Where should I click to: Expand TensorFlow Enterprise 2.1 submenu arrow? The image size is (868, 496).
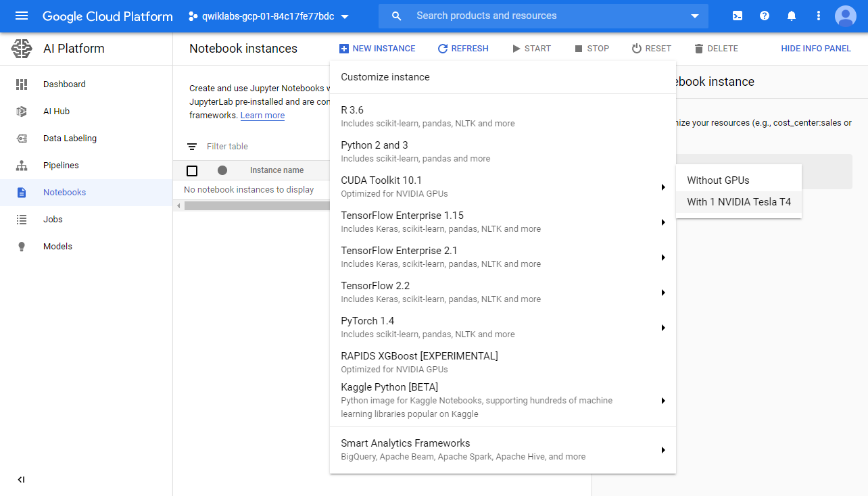(663, 257)
